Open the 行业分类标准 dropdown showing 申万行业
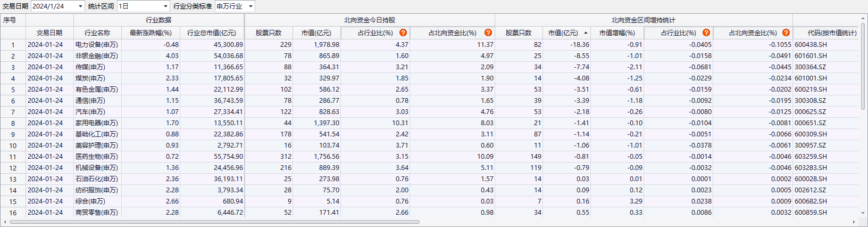This screenshot has height=227, width=868. pos(251,6)
